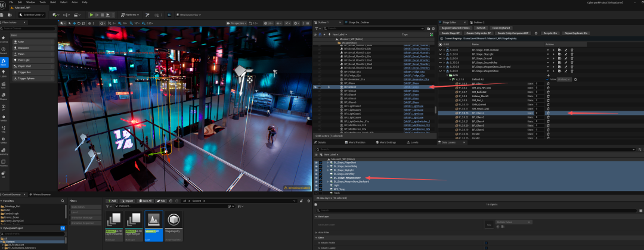
Task: Toggle loaded checkbox for DL_Stage_SecondAlley
Action: click(x=320, y=167)
